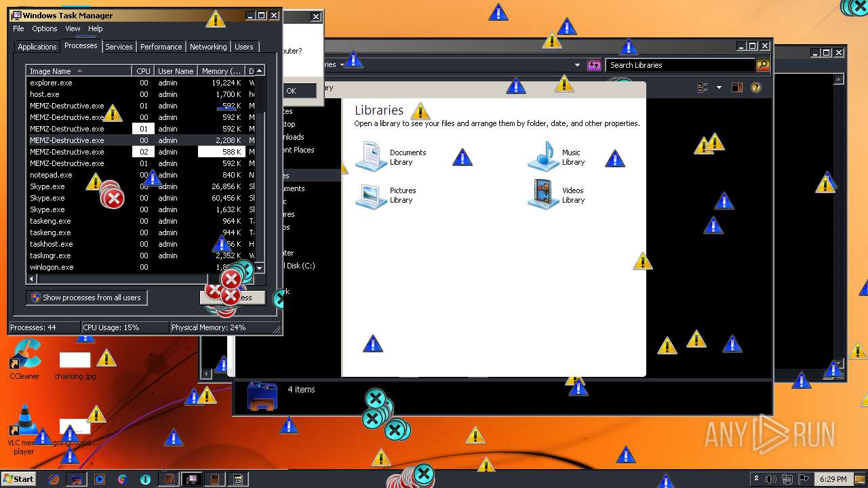Click Show processes from all users button
The height and width of the screenshot is (488, 868).
pyautogui.click(x=87, y=298)
